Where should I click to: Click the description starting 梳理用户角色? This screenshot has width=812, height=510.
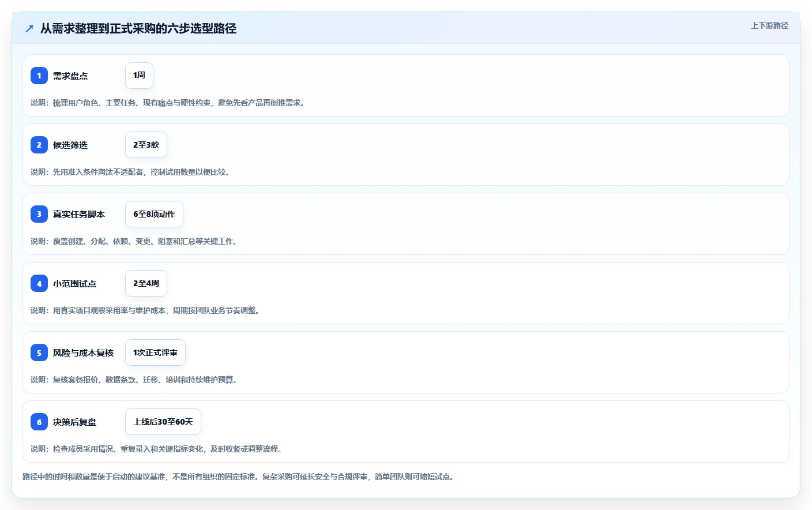[x=168, y=103]
